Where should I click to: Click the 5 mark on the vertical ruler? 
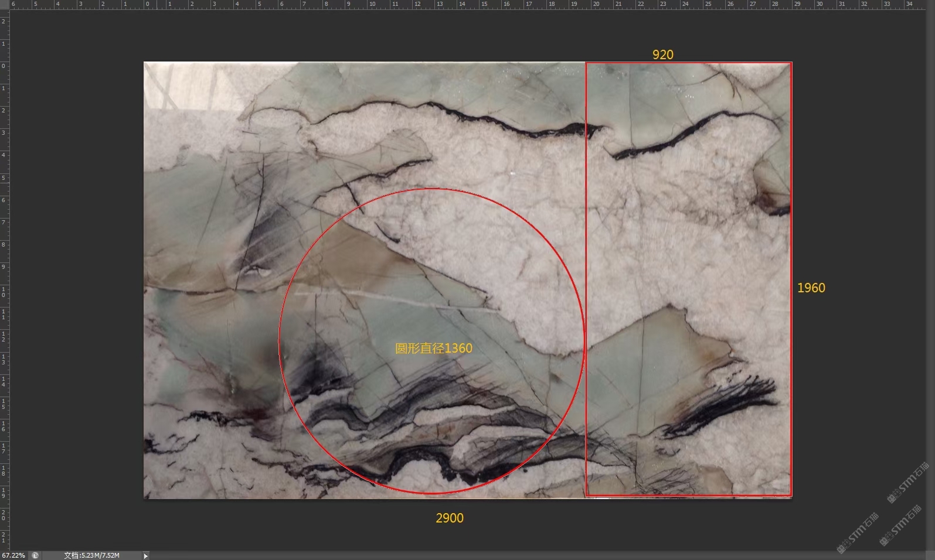pyautogui.click(x=4, y=178)
